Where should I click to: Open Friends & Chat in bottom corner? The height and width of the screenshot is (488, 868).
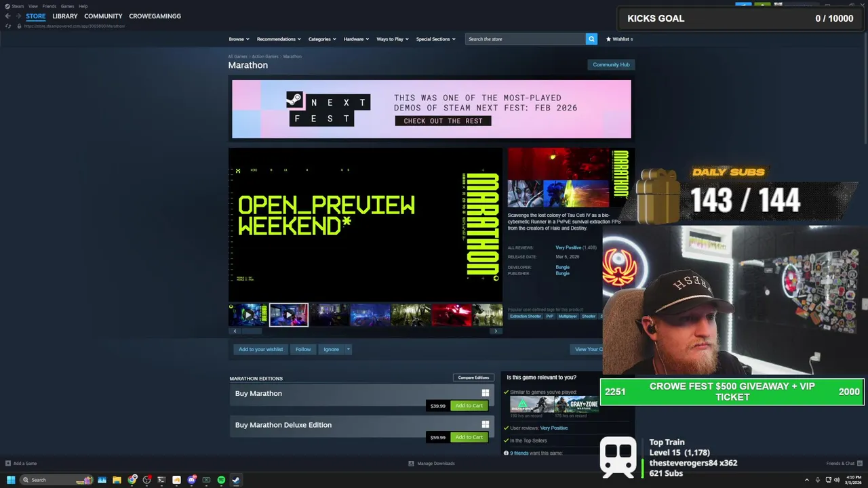pos(844,464)
